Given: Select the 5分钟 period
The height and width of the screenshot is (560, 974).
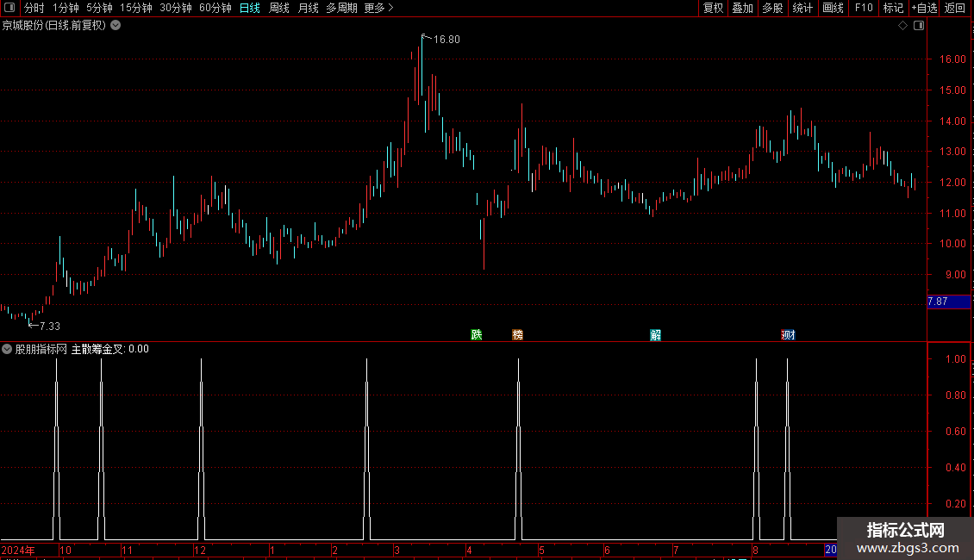Looking at the screenshot, I should click(x=99, y=8).
